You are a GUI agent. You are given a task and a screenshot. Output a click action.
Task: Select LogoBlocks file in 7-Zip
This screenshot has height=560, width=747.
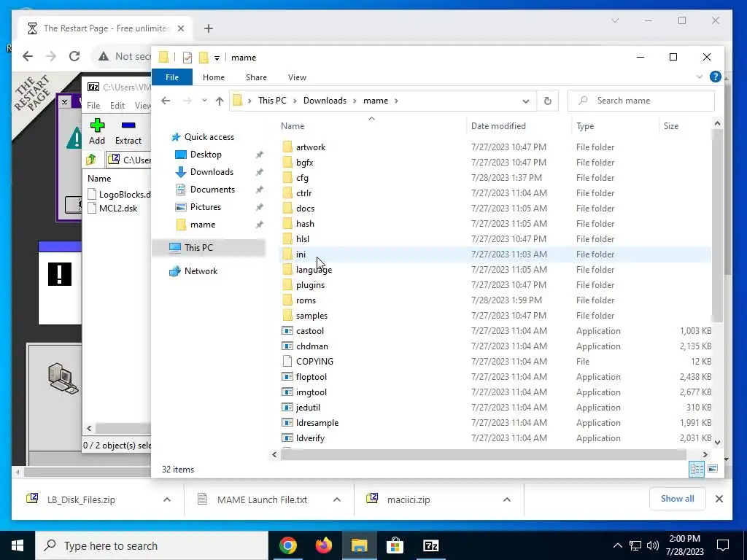click(119, 194)
